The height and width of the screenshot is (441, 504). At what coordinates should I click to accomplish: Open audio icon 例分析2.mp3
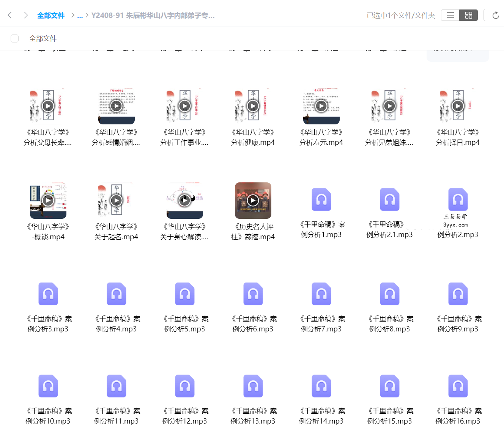(x=458, y=199)
